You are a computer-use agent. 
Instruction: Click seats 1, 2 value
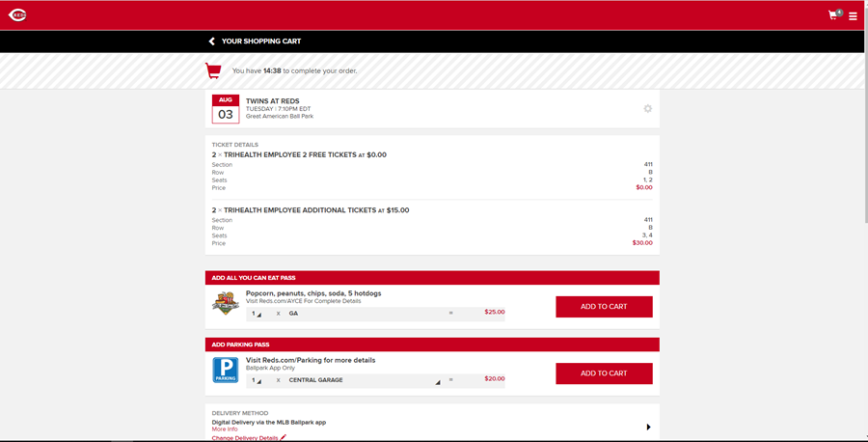tap(648, 180)
